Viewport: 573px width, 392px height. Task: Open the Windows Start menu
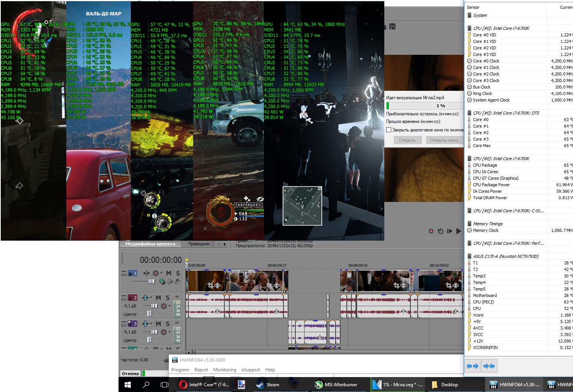tap(128, 384)
